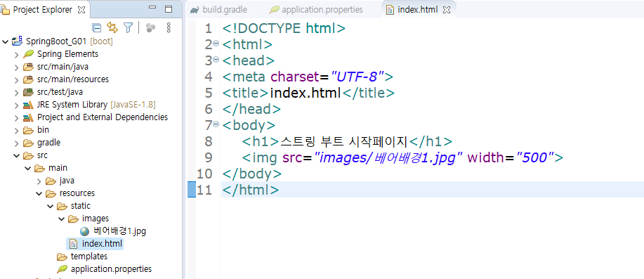This screenshot has height=279, width=644.
Task: Place cursor on closing </html> tag
Action: [x=251, y=190]
